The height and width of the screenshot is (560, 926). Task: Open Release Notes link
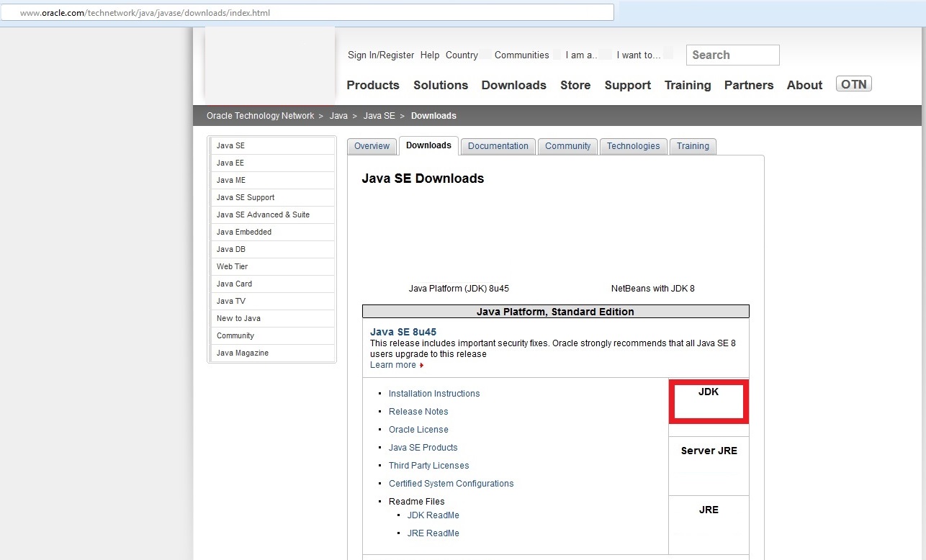click(x=418, y=412)
